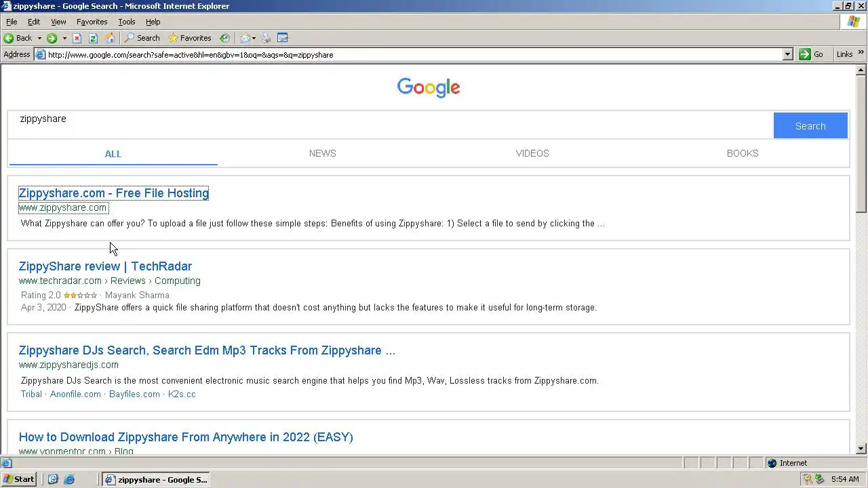
Task: Select the ALL results tab
Action: [113, 153]
